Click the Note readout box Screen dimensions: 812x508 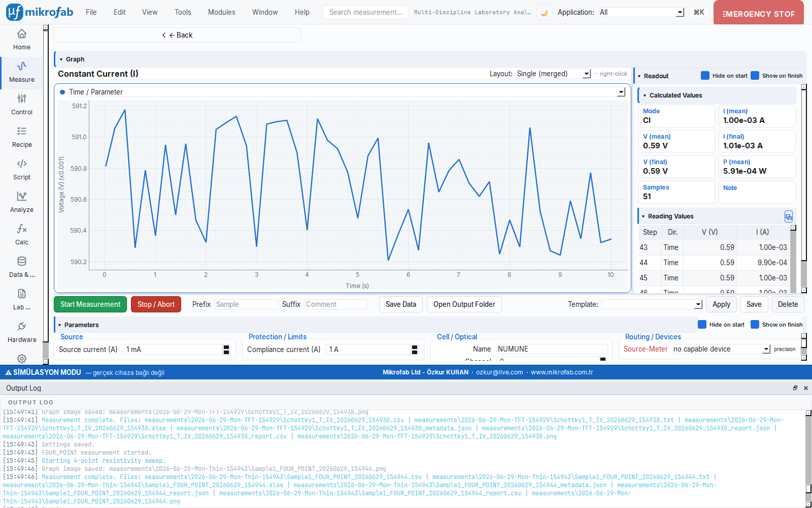(x=757, y=192)
